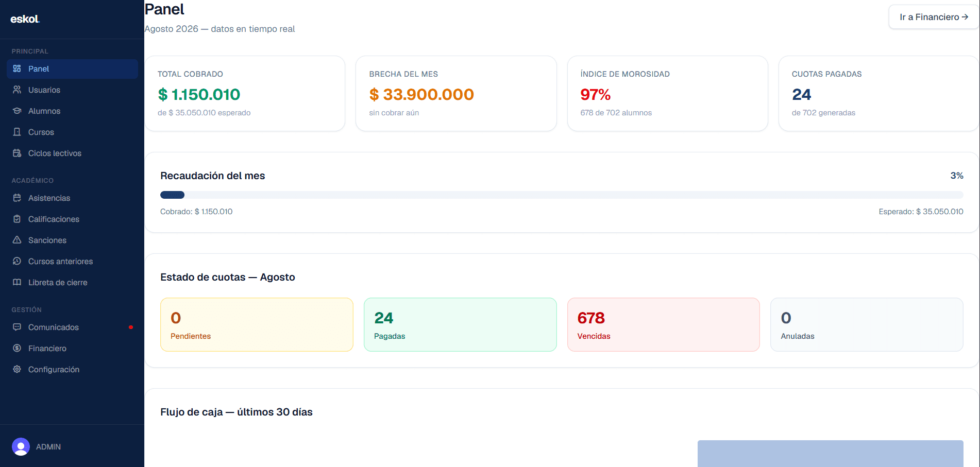Screen dimensions: 980x467
Task: Click the Cursos anteriores history icon
Action: tap(17, 261)
